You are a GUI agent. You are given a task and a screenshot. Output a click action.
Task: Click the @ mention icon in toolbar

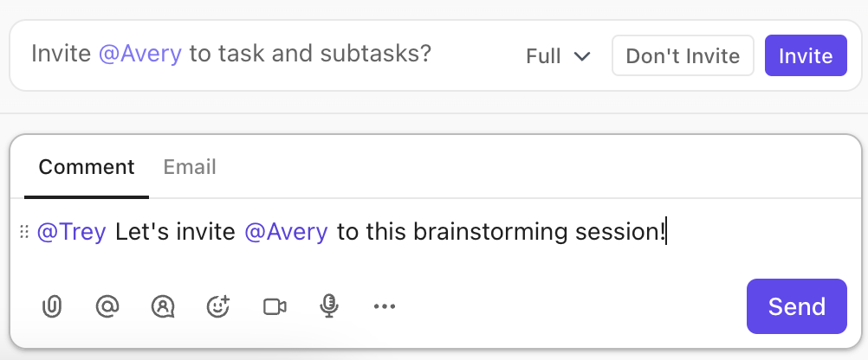tap(107, 306)
